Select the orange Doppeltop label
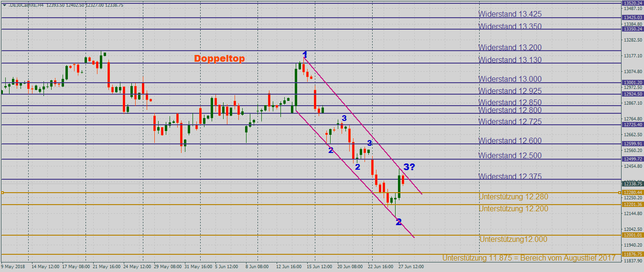644x272 pixels. pos(219,58)
